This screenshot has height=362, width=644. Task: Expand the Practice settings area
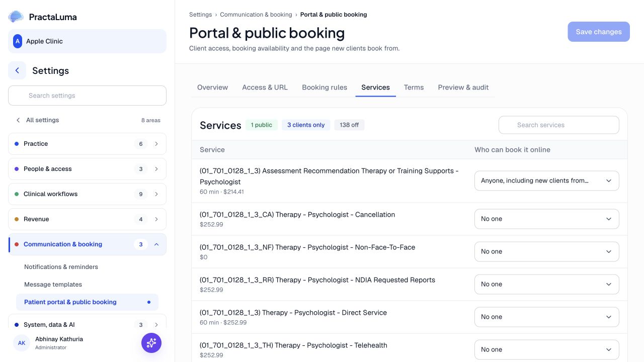pyautogui.click(x=87, y=144)
